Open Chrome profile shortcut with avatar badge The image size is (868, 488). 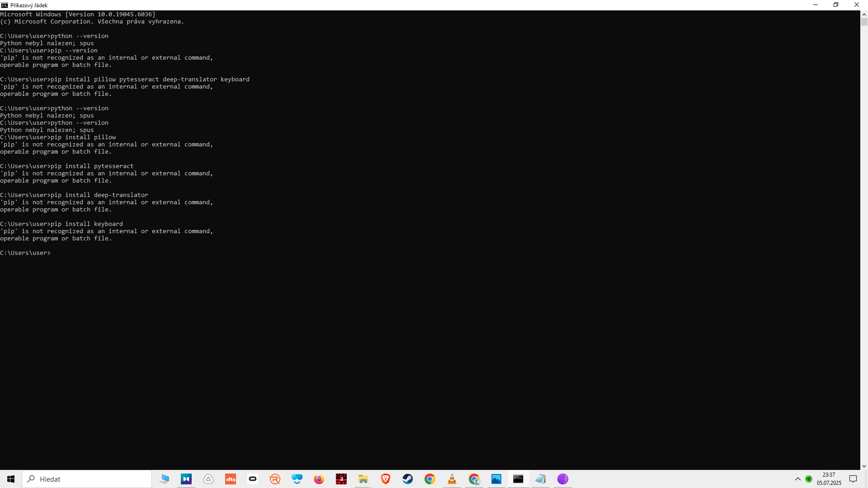tap(474, 479)
